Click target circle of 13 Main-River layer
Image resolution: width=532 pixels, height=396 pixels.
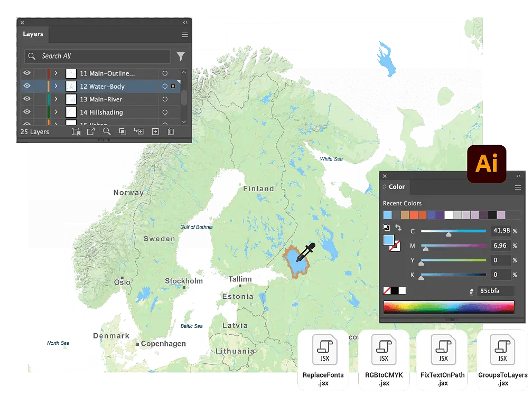(165, 99)
